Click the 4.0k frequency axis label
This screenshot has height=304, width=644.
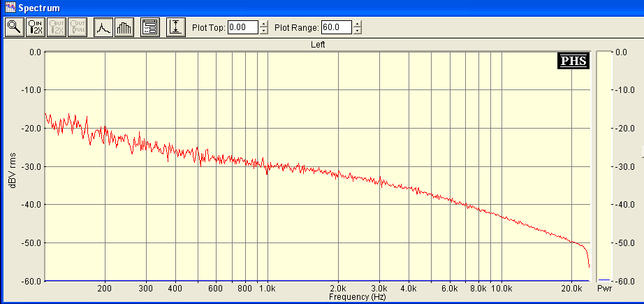click(409, 288)
